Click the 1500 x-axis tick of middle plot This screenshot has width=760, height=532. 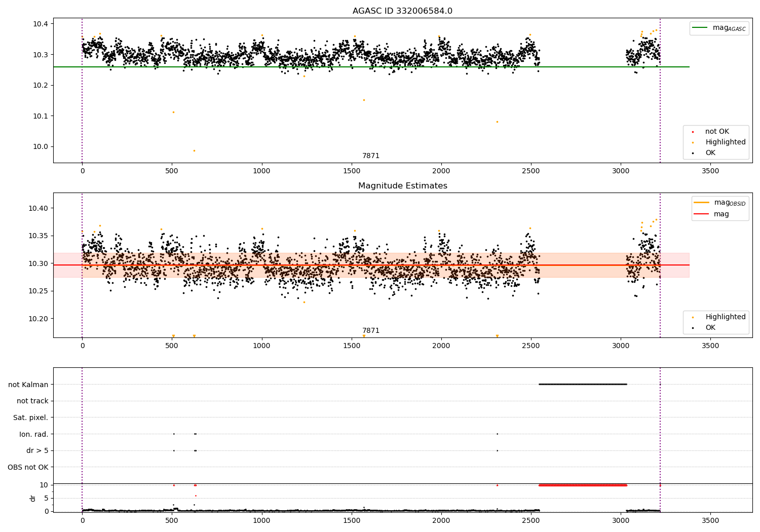pos(352,346)
